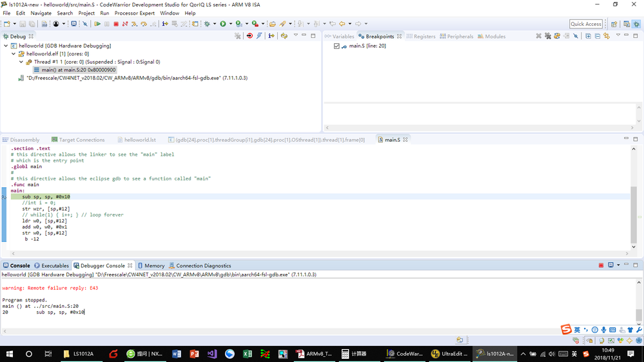Click the Open Perspective icon beside Quick Access
Screen dimensions: 644x362
(x=614, y=24)
